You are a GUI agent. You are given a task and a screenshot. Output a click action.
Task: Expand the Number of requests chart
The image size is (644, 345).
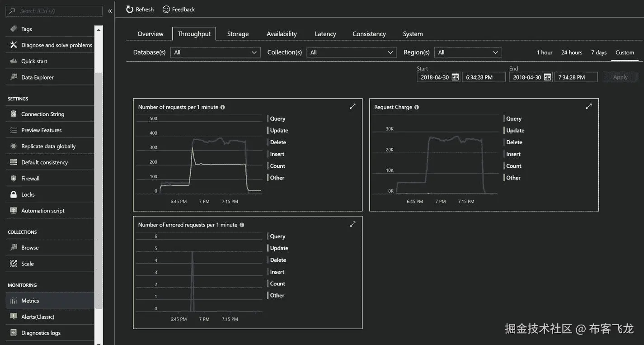[x=353, y=106]
